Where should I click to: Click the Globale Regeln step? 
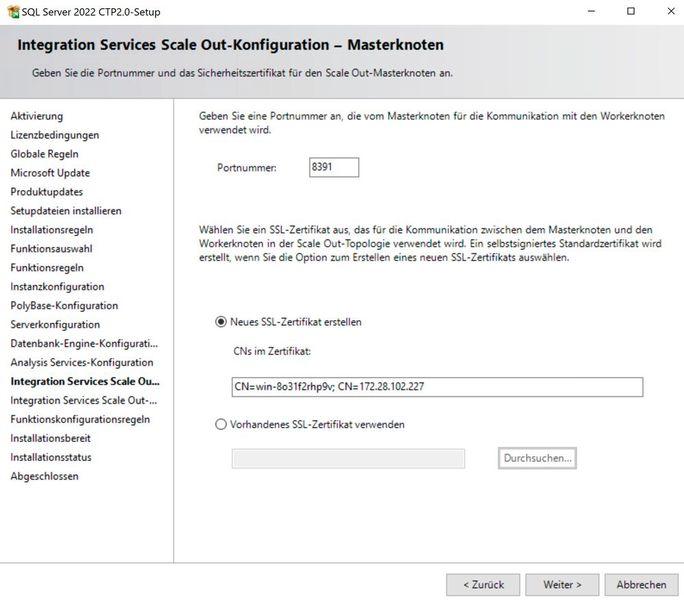click(x=44, y=154)
